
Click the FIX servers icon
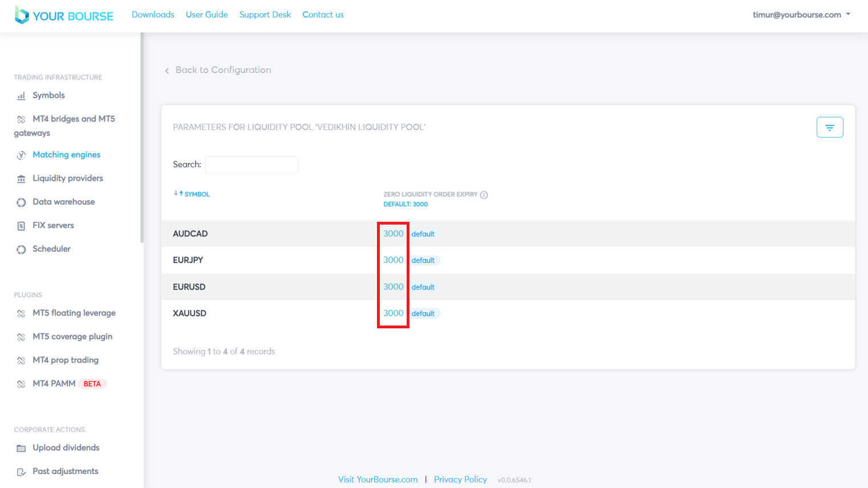coord(21,226)
